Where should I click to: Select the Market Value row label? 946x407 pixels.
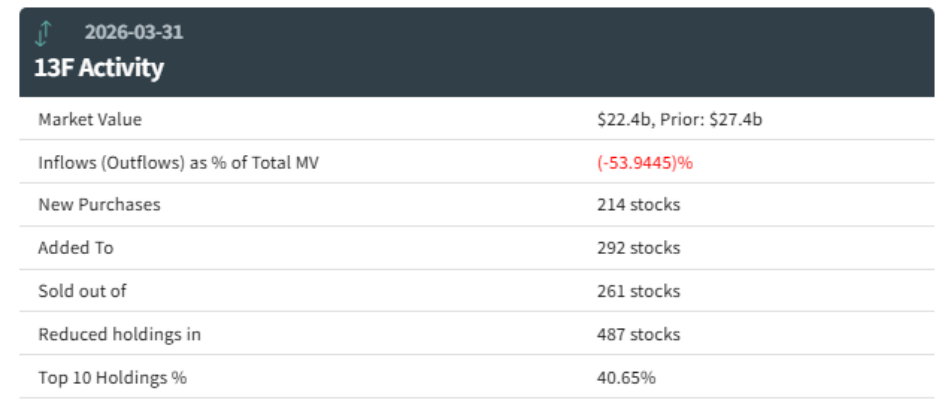pyautogui.click(x=90, y=119)
